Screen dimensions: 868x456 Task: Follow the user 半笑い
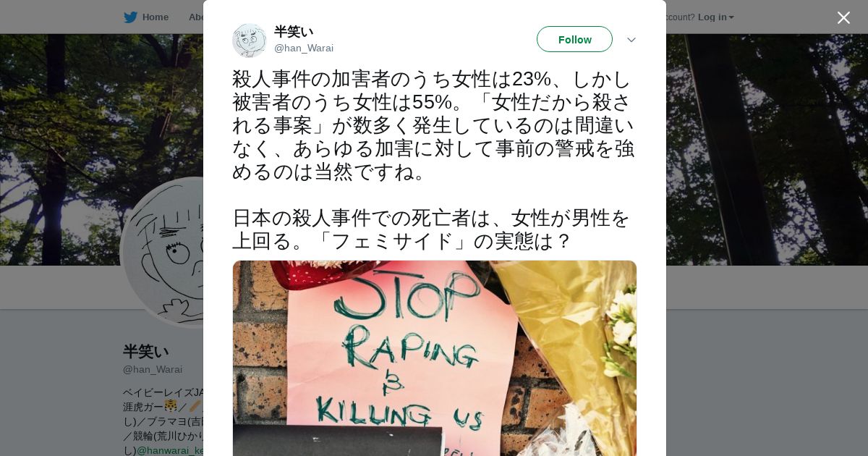coord(574,39)
